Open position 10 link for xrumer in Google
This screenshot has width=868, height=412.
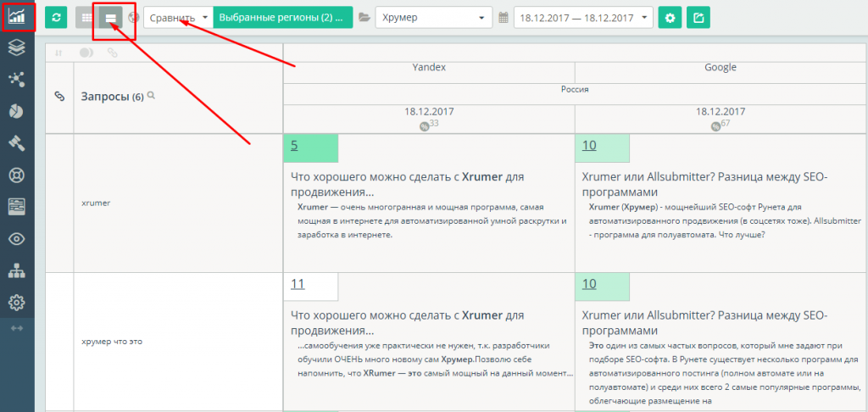pos(589,146)
